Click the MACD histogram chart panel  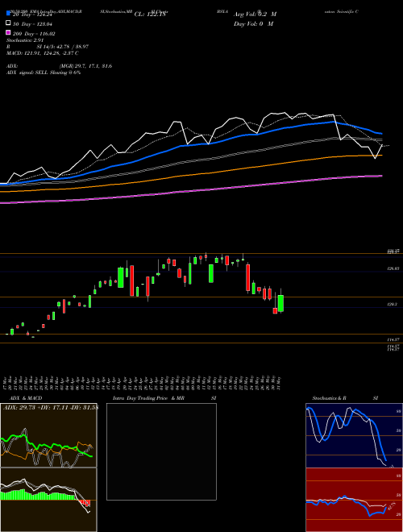tap(48, 500)
